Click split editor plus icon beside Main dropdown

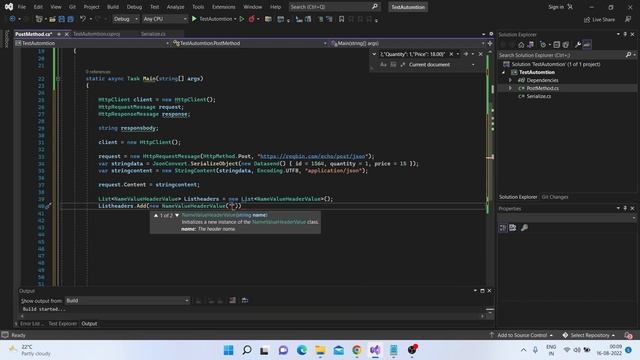click(490, 43)
